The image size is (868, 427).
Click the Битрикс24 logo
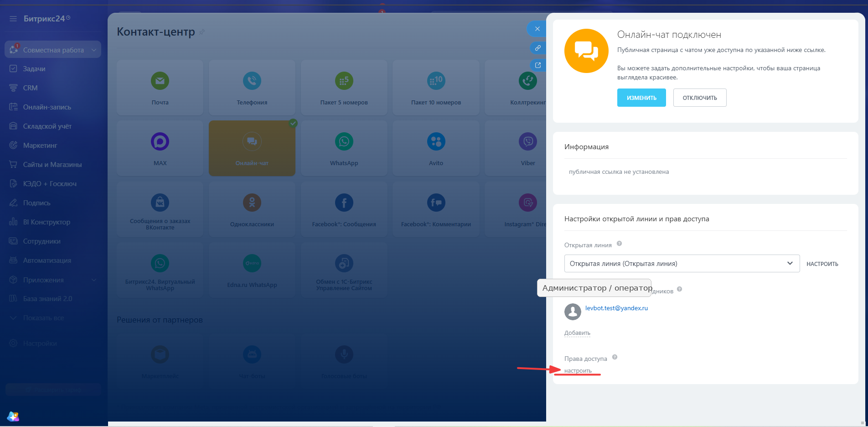(47, 19)
